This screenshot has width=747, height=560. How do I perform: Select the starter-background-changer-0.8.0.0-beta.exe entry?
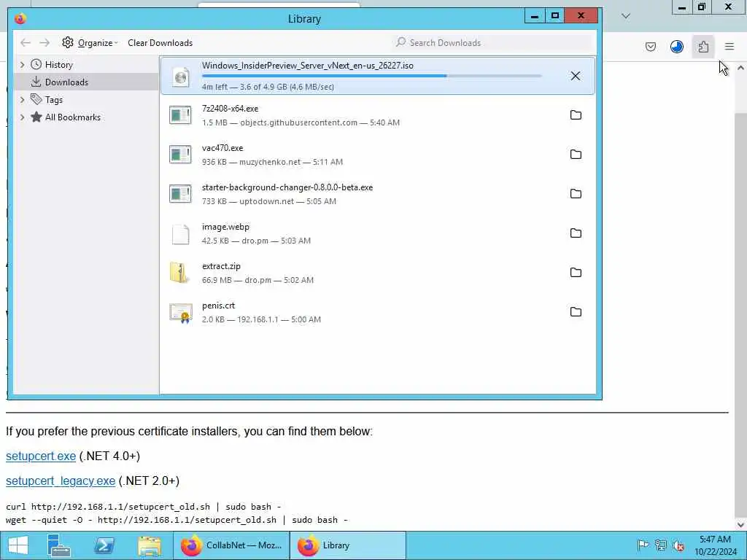click(378, 194)
